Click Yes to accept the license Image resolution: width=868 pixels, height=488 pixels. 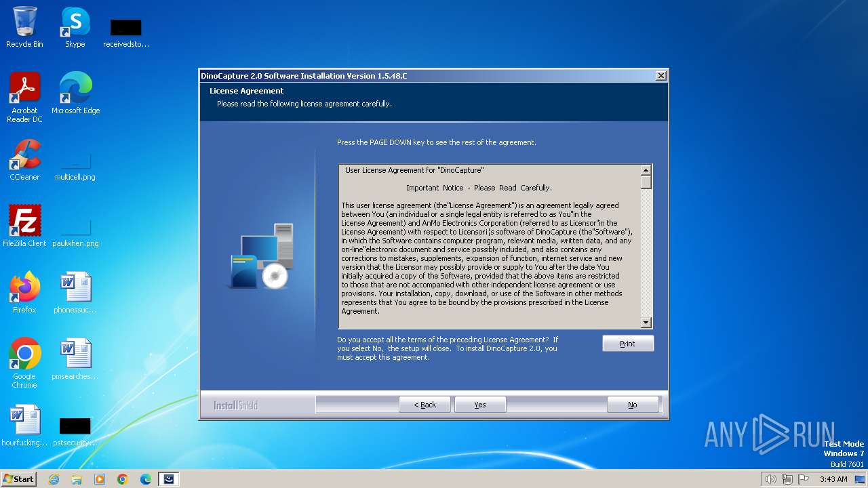[480, 405]
